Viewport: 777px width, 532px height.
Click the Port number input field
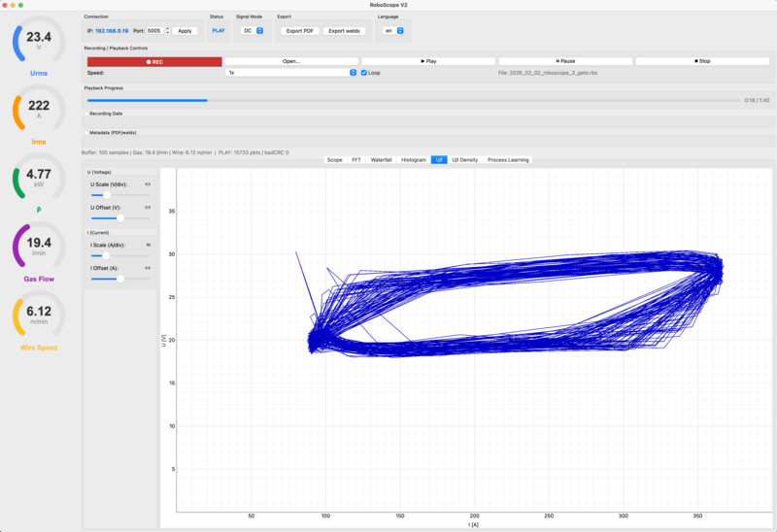tap(155, 31)
